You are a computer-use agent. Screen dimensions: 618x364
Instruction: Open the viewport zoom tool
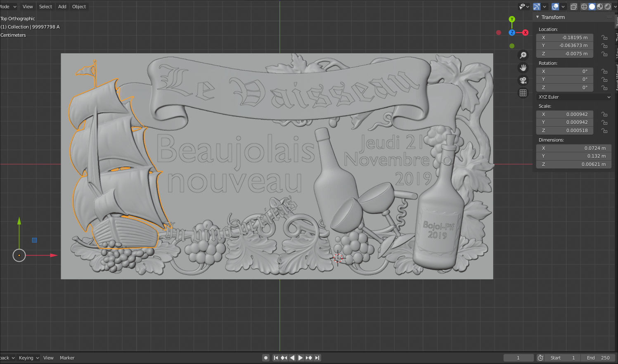coord(523,55)
